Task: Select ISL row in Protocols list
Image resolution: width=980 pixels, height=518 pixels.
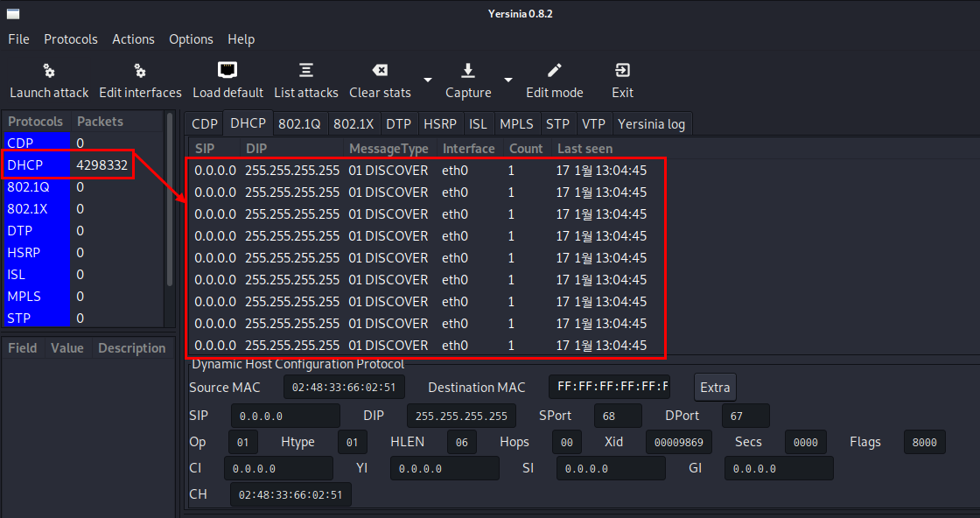Action: point(83,274)
